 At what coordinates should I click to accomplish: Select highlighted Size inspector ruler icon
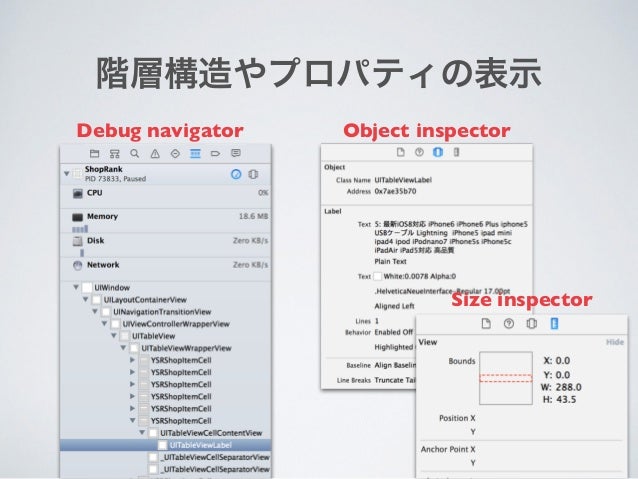click(554, 324)
